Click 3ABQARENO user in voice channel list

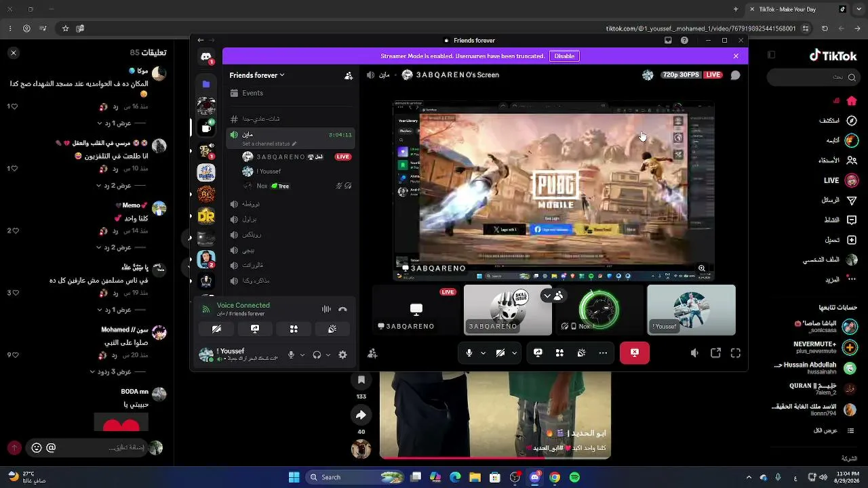(x=296, y=157)
